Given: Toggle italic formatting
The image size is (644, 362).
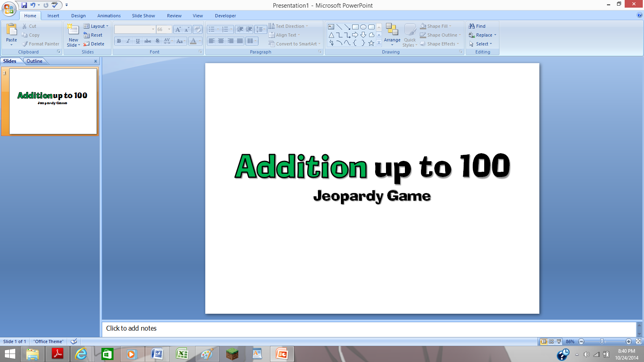Looking at the screenshot, I should (128, 41).
